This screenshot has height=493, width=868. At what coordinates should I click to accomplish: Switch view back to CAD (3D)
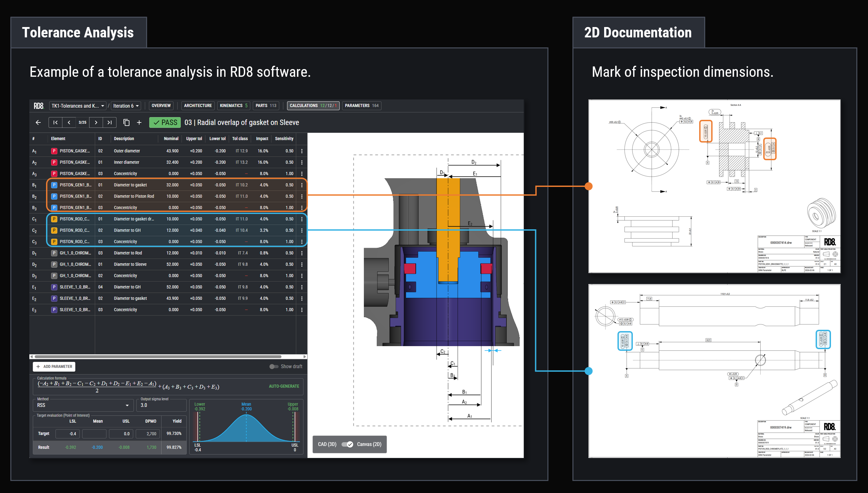coord(347,444)
